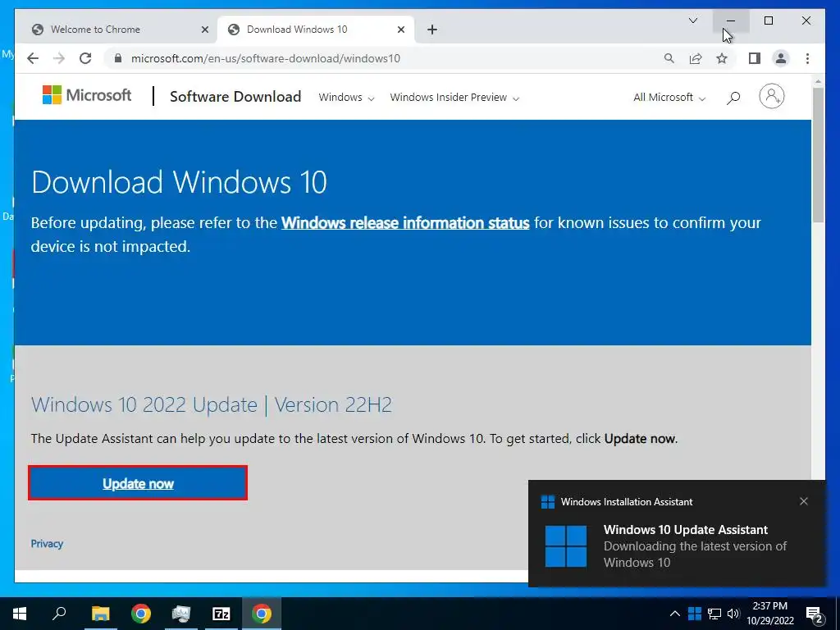Share this page using share icon
The height and width of the screenshot is (630, 840).
[696, 58]
